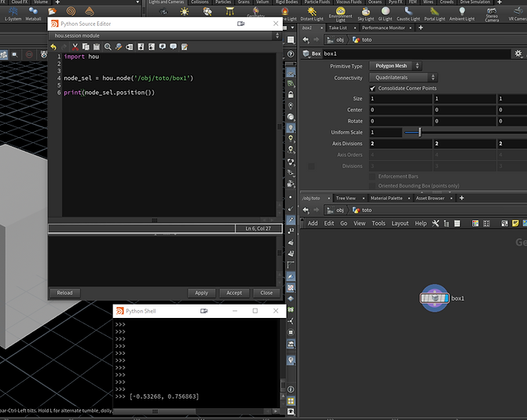The height and width of the screenshot is (420, 527).
Task: Toggle the Enforcement Bars checkbox
Action: pos(372,177)
